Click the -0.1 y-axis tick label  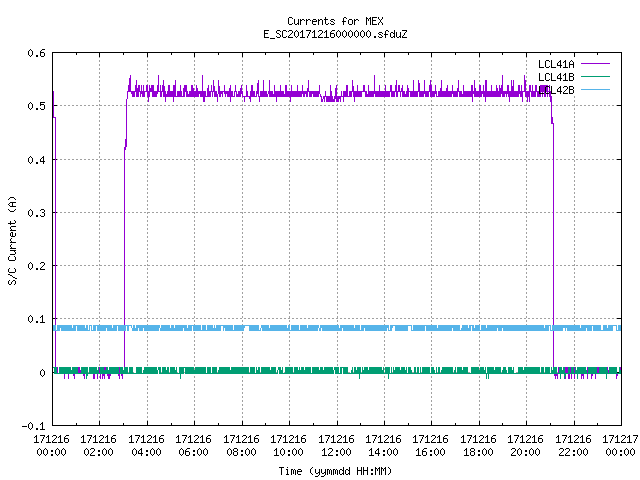pos(33,426)
